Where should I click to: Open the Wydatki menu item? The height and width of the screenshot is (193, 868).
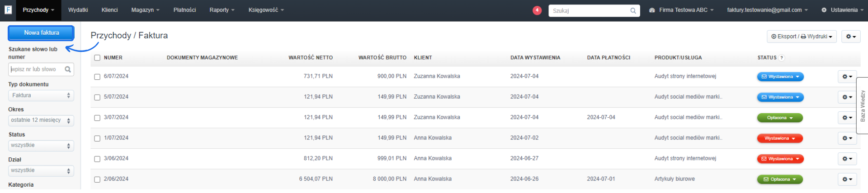78,10
